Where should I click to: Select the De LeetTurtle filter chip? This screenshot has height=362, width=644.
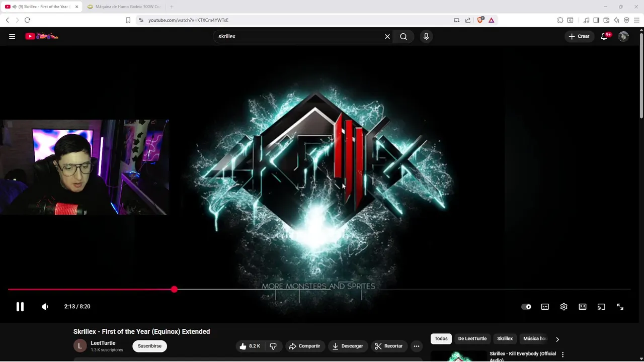point(472,339)
